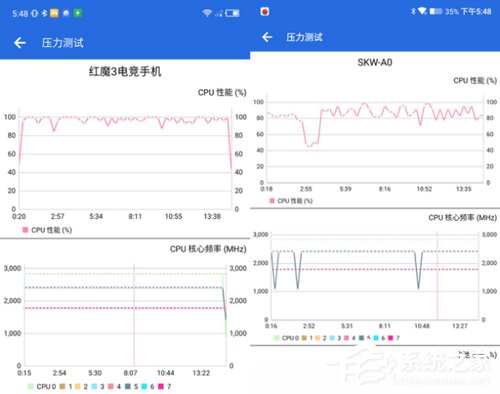Click core 4 pink legend swatch in left chart
This screenshot has height=394, width=500.
point(111,386)
